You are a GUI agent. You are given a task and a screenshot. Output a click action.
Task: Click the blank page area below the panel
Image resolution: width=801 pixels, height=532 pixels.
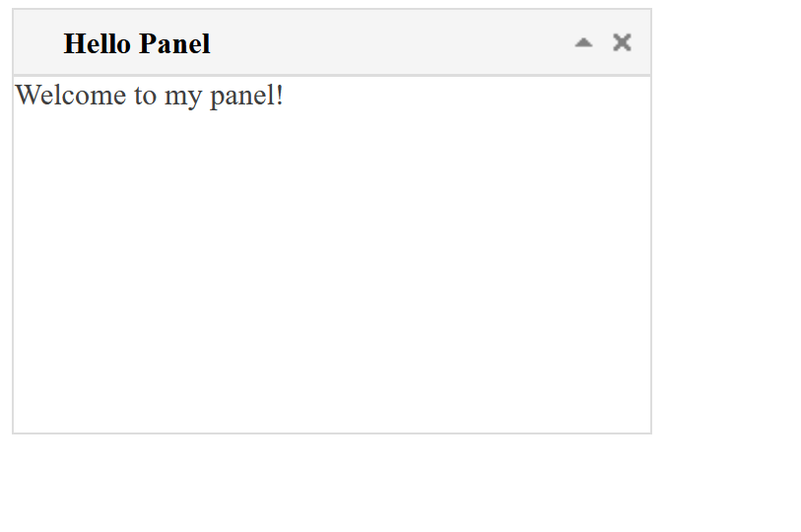point(332,483)
